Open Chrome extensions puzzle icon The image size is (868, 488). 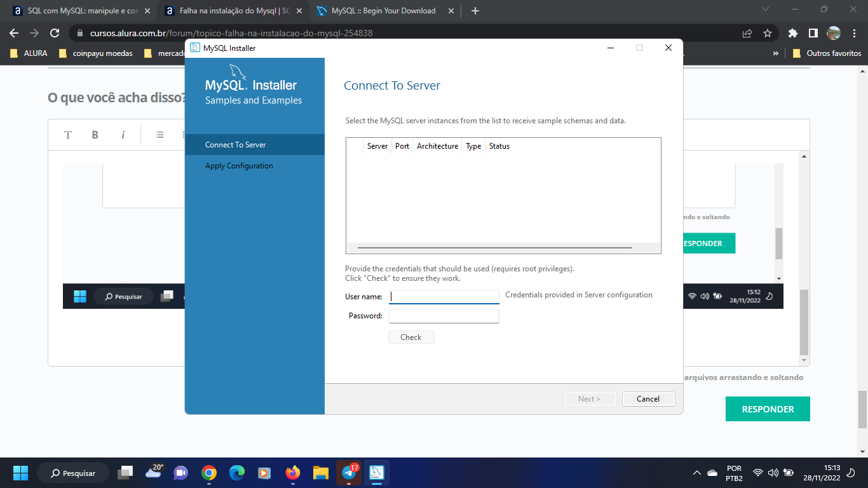(792, 33)
